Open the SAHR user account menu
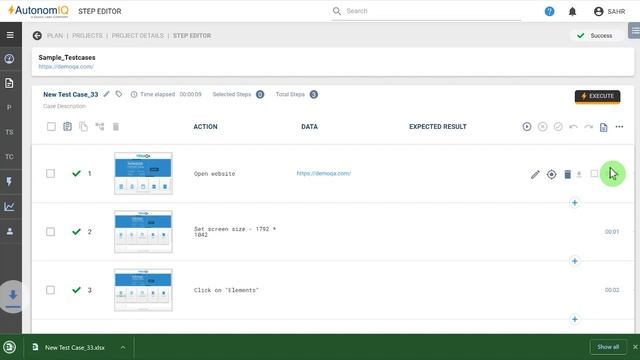The height and width of the screenshot is (360, 640). [609, 11]
